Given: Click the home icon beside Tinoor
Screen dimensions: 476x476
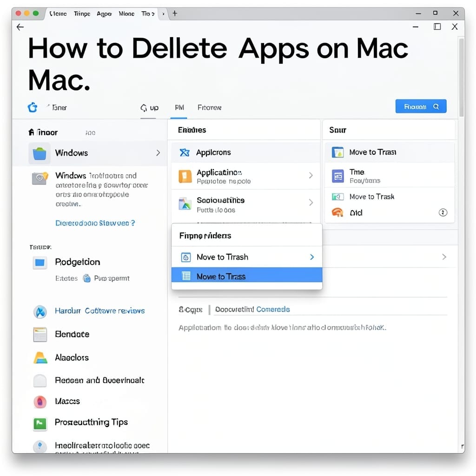Looking at the screenshot, I should point(31,132).
